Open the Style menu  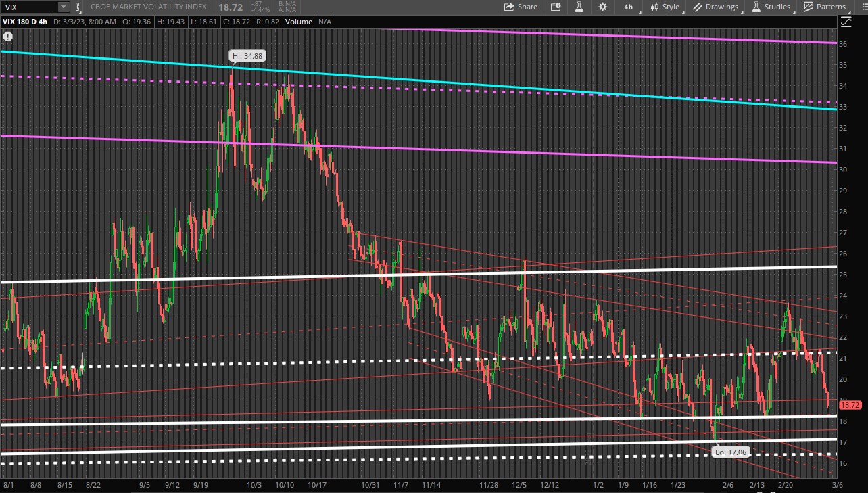[x=665, y=7]
